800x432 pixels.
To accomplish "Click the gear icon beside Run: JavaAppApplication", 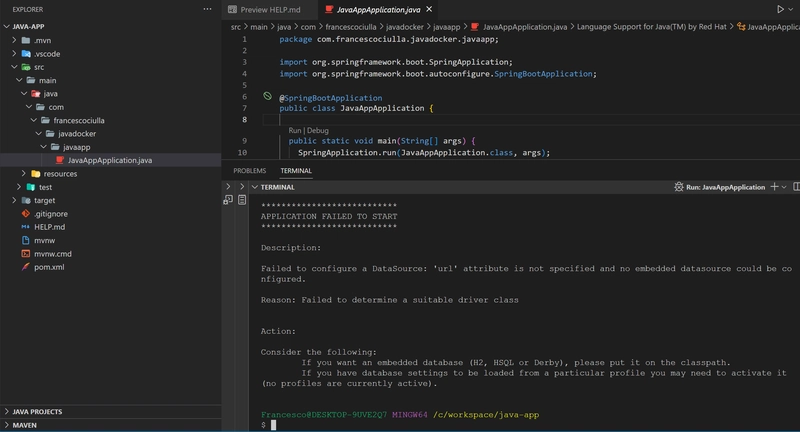I will (679, 187).
